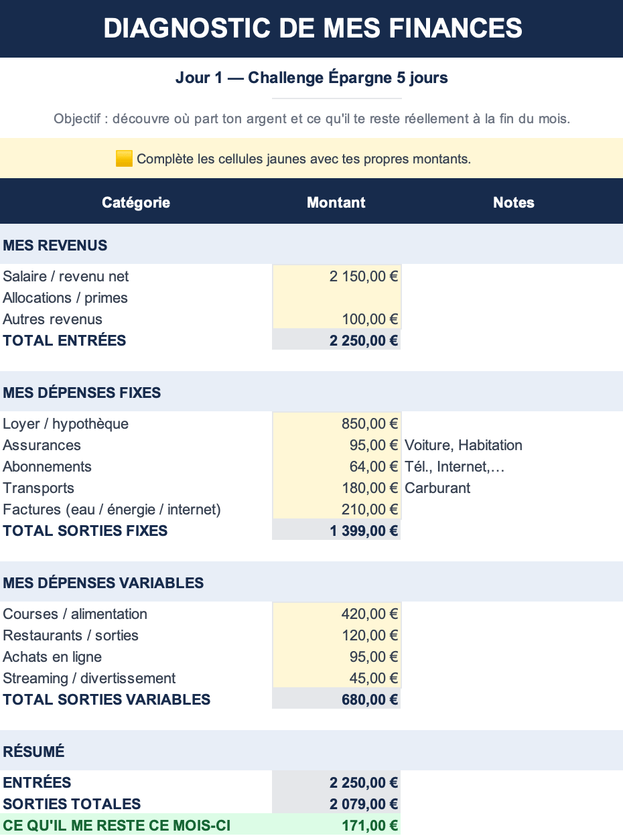The width and height of the screenshot is (623, 840).
Task: Select the 680,00 € total cell
Action: click(x=336, y=699)
